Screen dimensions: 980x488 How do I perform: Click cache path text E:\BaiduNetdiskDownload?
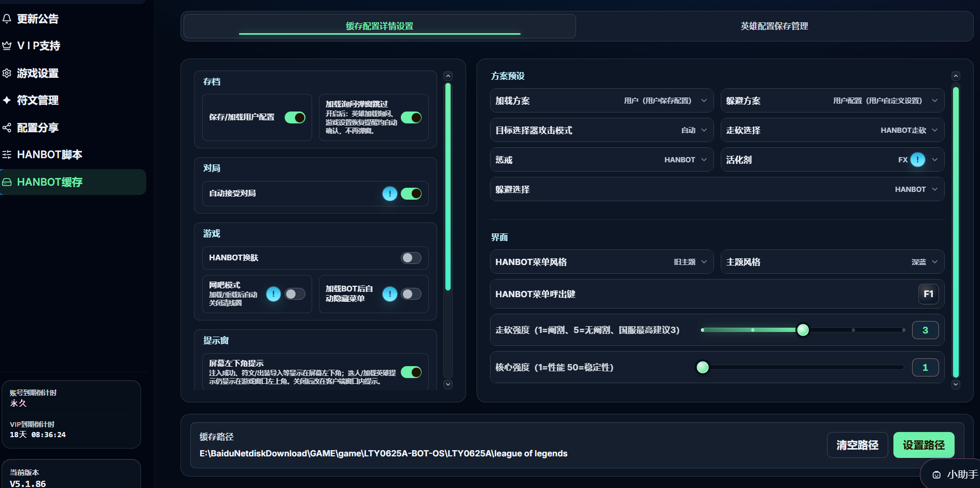coord(383,453)
